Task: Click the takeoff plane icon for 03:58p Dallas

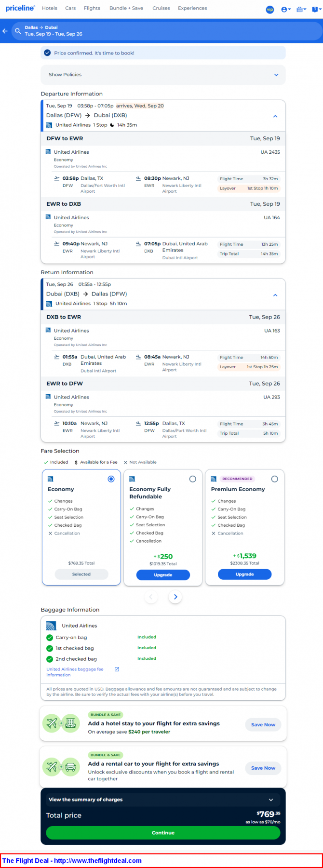Action: pos(57,178)
